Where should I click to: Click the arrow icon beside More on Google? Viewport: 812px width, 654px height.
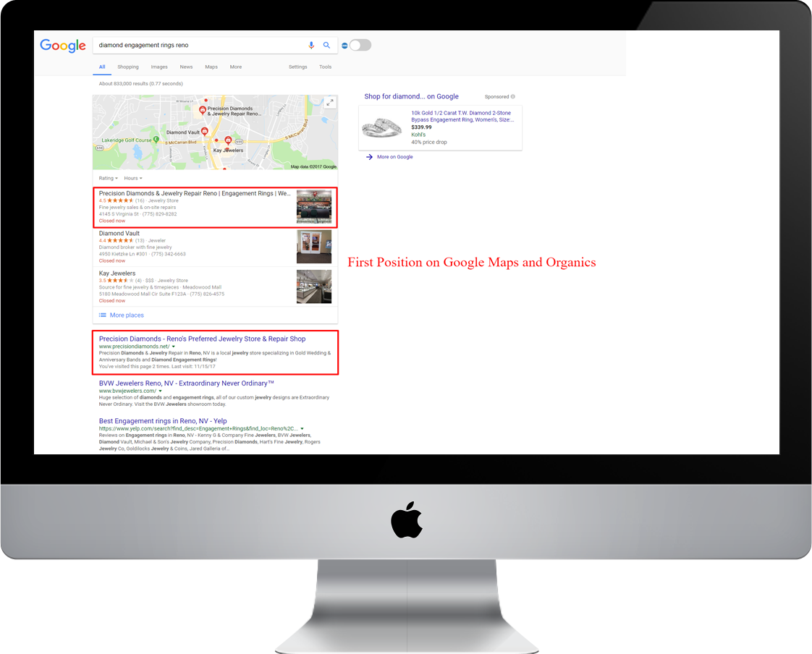click(369, 157)
